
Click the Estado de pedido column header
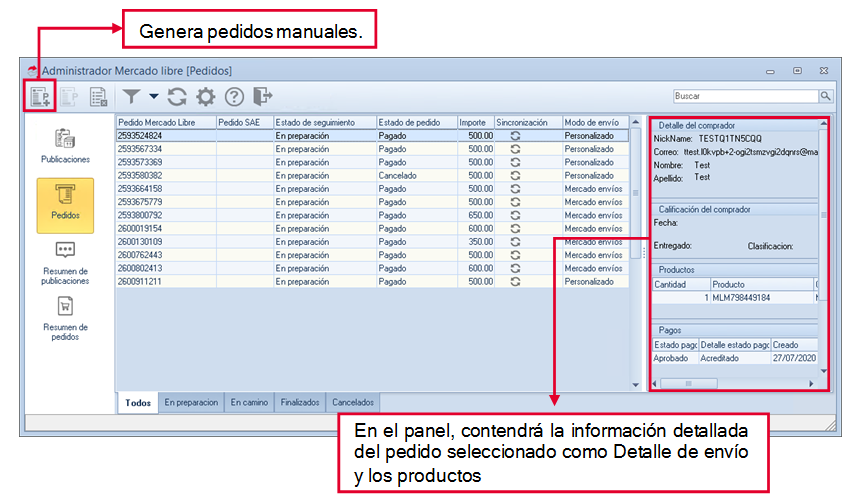pos(417,122)
